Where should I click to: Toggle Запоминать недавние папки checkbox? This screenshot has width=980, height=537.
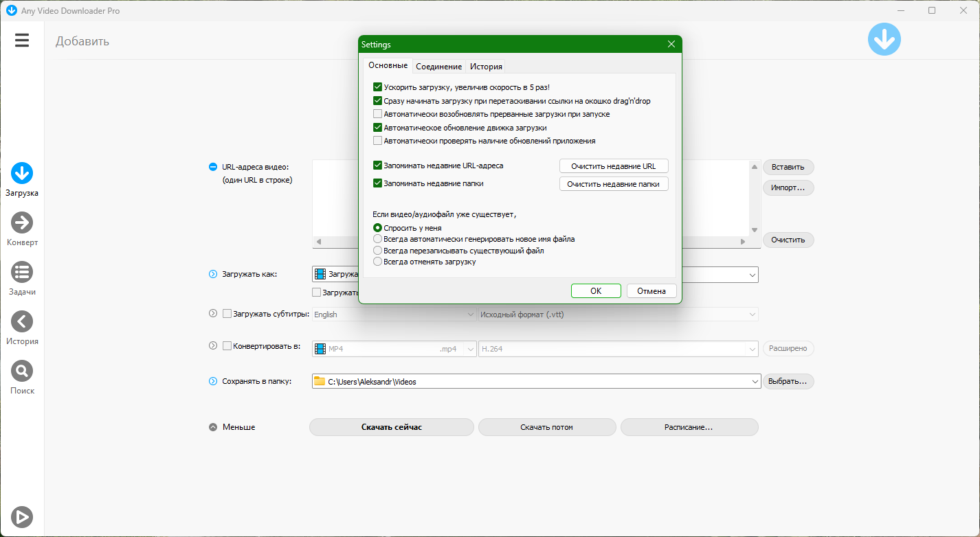377,183
